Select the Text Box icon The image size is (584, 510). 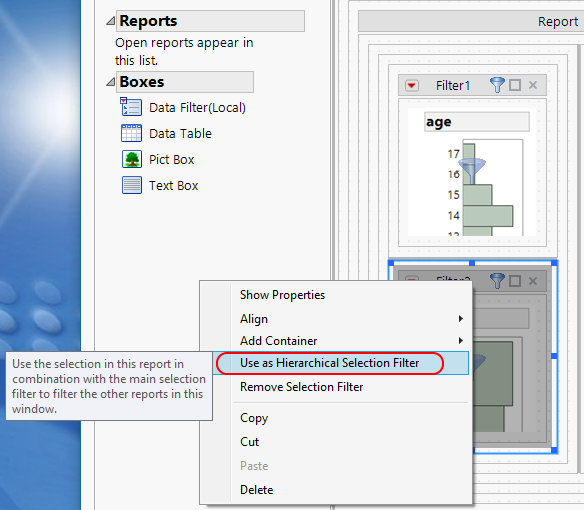[x=131, y=185]
